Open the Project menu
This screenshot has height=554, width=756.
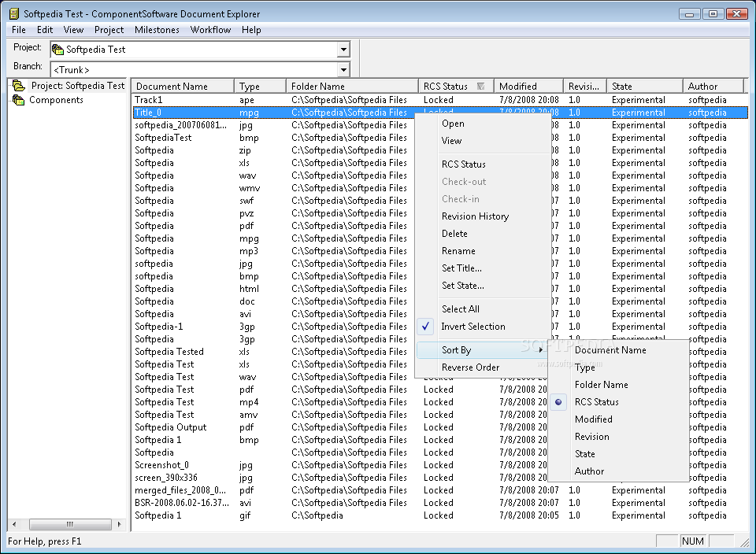pyautogui.click(x=109, y=30)
